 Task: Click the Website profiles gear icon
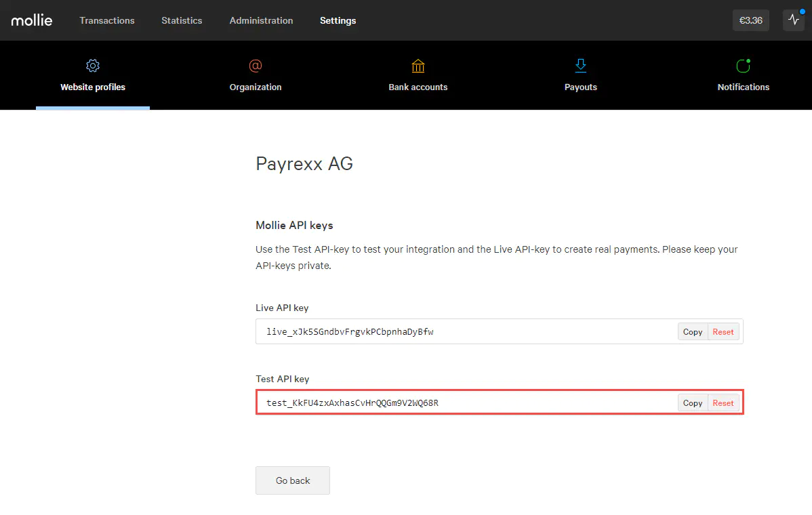[93, 66]
